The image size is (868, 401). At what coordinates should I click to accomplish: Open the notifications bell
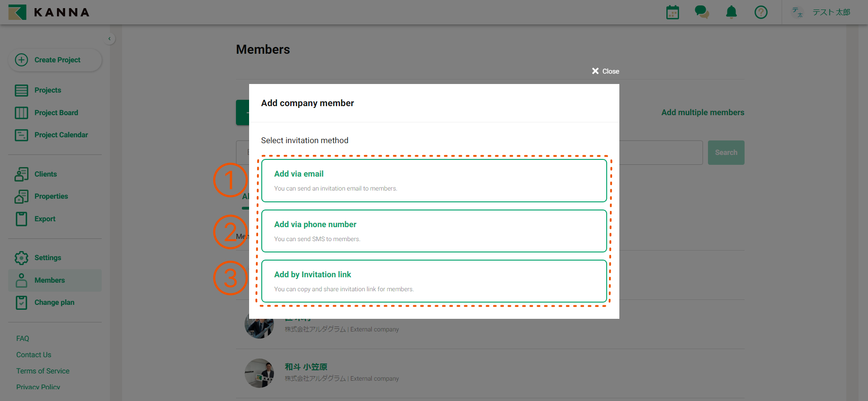[731, 12]
